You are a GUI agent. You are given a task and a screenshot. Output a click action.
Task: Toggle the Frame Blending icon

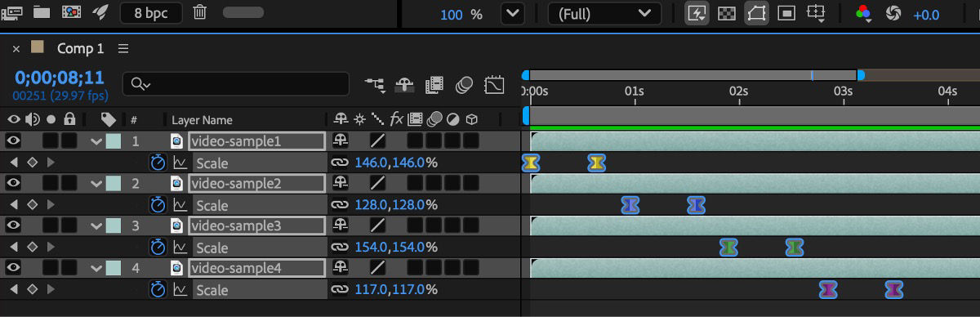[x=434, y=83]
